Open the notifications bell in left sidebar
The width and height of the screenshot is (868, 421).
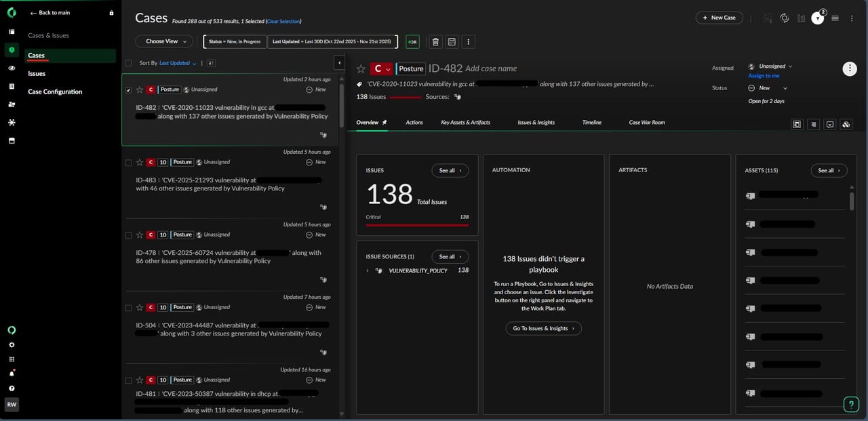(12, 374)
